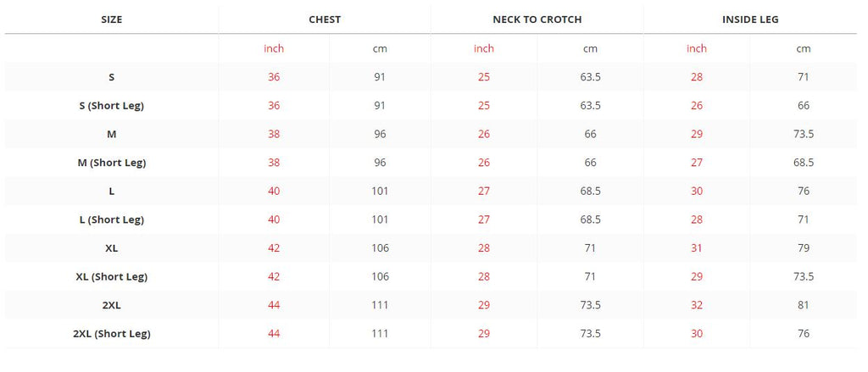Select the L (Short Leg) row label
Viewport: 868px width, 372px height.
(111, 219)
